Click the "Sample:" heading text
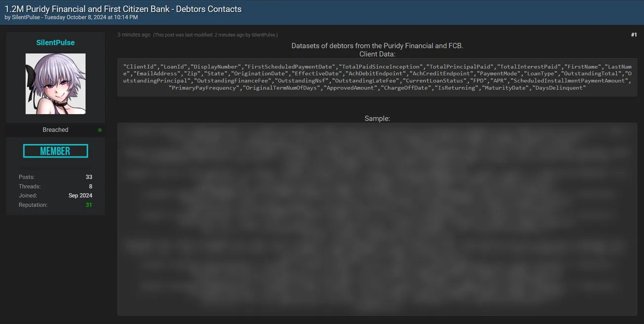The height and width of the screenshot is (324, 644). [x=377, y=119]
